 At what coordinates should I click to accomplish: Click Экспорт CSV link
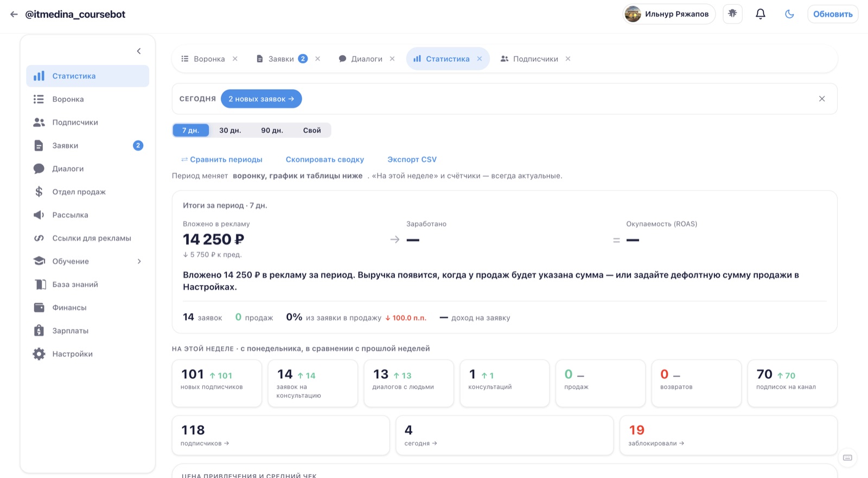pos(412,159)
